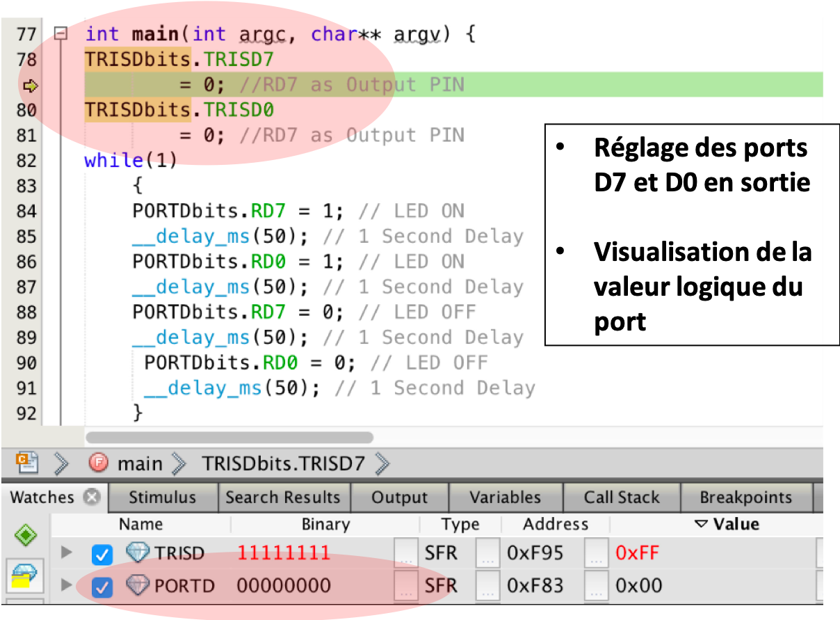This screenshot has width=840, height=620.
Task: Select TRISD value 0xFF
Action: point(637,554)
